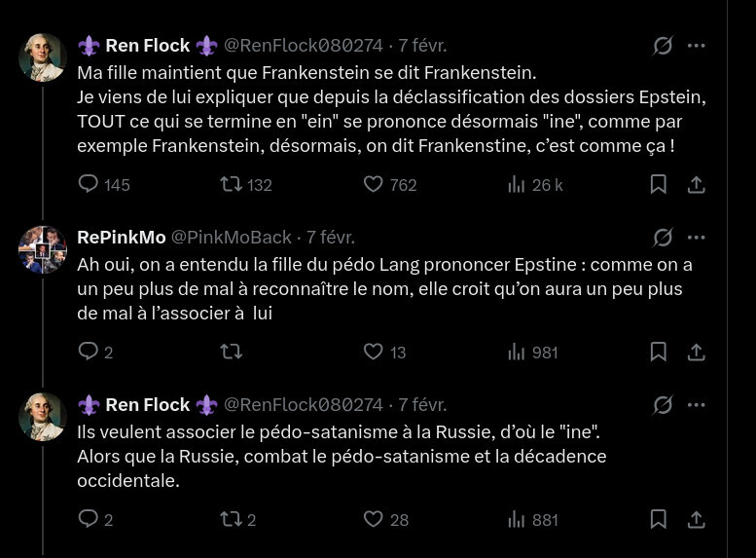
Task: Open more options on the last tweet
Action: 697,405
